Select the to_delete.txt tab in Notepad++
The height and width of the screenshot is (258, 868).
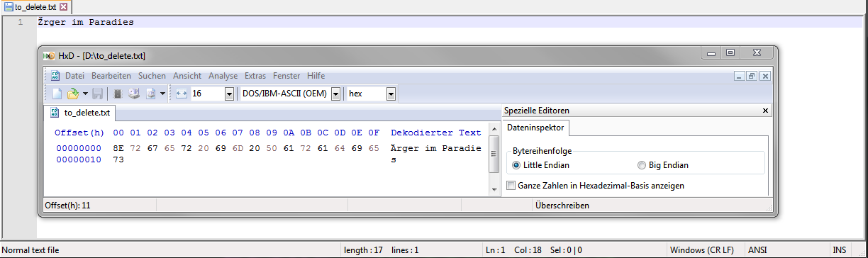coord(35,6)
